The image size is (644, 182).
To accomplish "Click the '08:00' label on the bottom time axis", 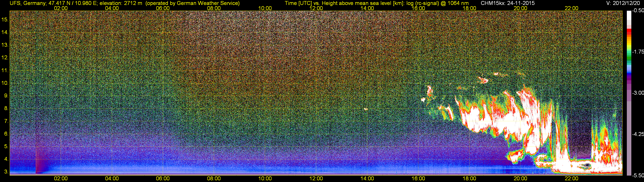I will point(214,179).
